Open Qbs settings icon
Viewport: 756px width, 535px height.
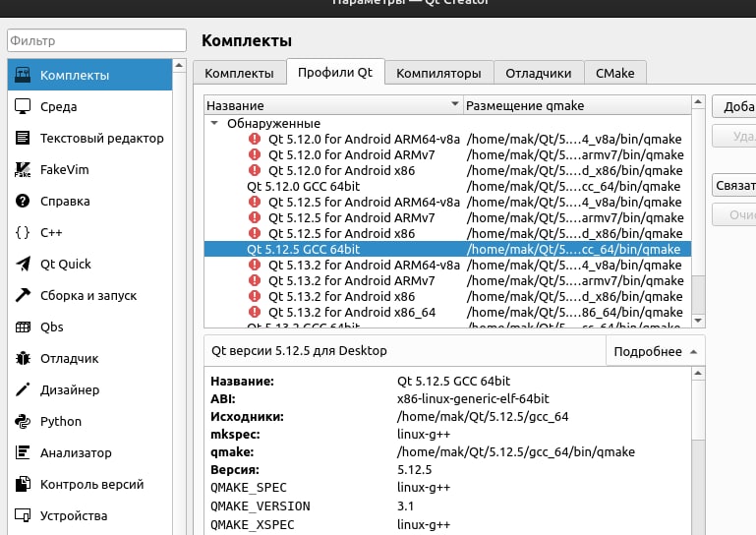pyautogui.click(x=23, y=327)
